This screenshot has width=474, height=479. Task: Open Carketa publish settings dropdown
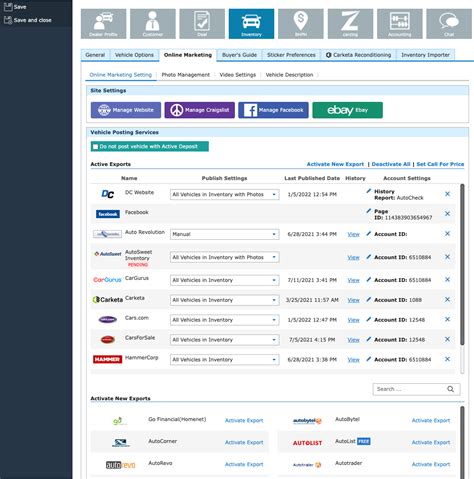pyautogui.click(x=224, y=300)
